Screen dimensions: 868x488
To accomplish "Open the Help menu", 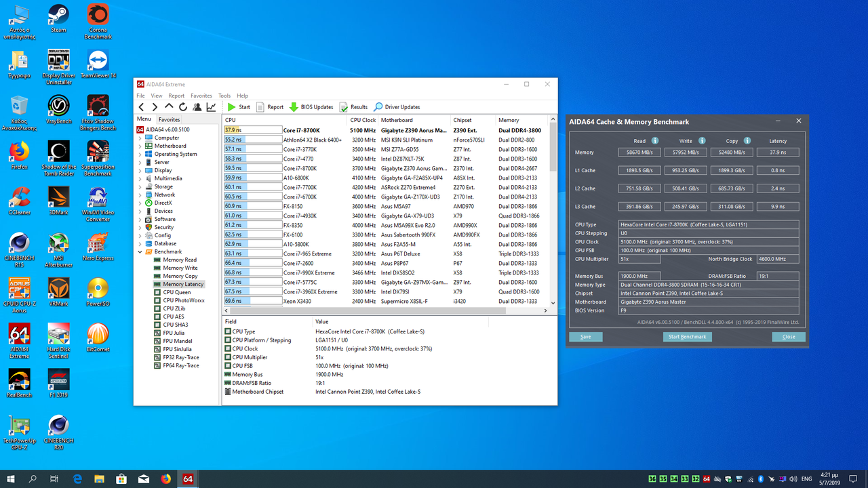I will 243,96.
